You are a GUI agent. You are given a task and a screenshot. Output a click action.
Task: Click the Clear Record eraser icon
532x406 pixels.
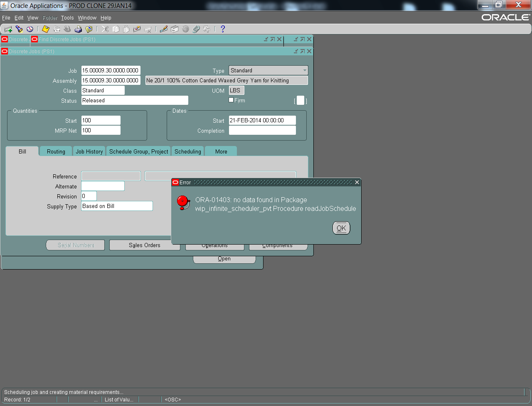pos(137,29)
